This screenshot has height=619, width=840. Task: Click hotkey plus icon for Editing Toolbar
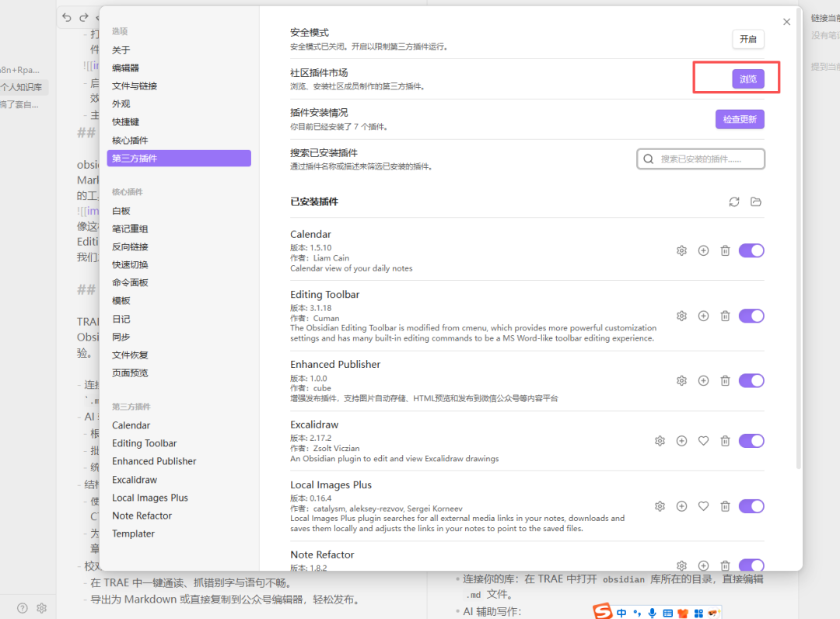[x=703, y=316]
